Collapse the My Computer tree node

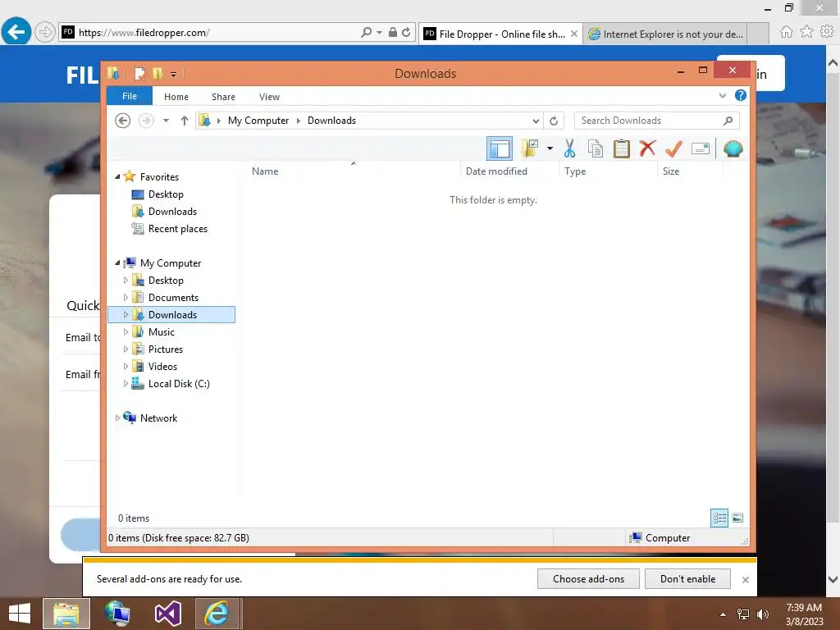pyautogui.click(x=117, y=262)
